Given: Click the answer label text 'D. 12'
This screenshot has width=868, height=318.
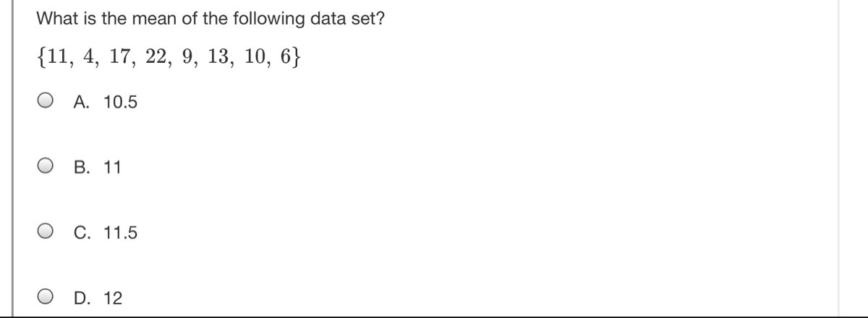Looking at the screenshot, I should [98, 298].
